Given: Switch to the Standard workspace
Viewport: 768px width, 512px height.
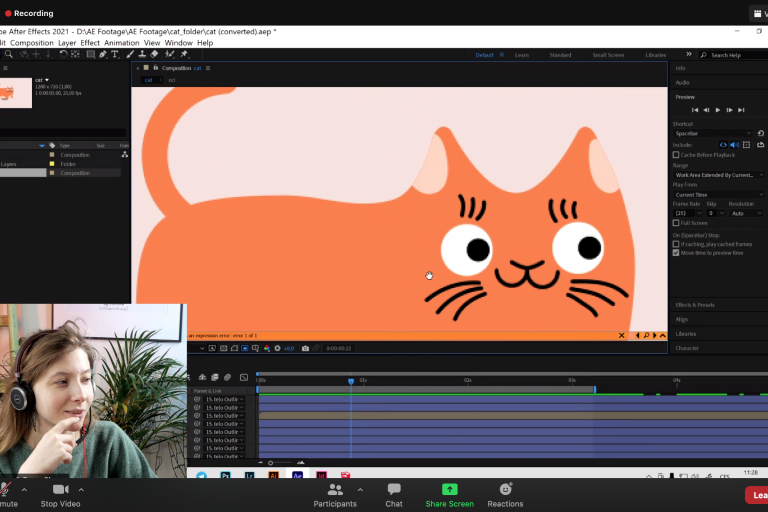Looking at the screenshot, I should pyautogui.click(x=560, y=55).
